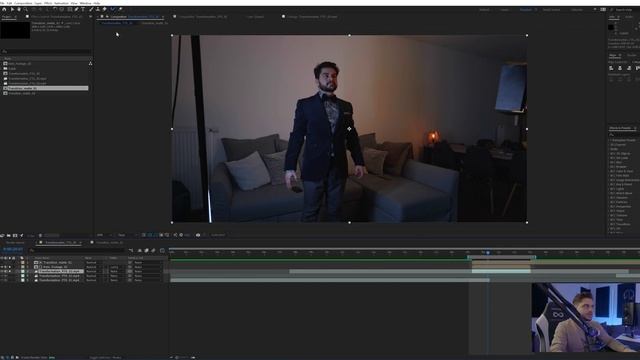Switch to the Transition_matte timeline tab
This screenshot has width=640, height=360.
point(109,242)
